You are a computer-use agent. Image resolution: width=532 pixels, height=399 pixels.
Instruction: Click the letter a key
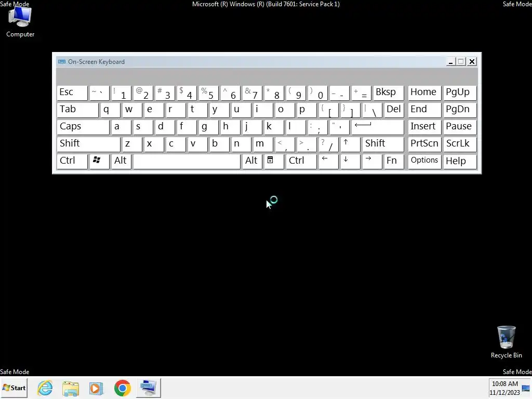point(121,127)
